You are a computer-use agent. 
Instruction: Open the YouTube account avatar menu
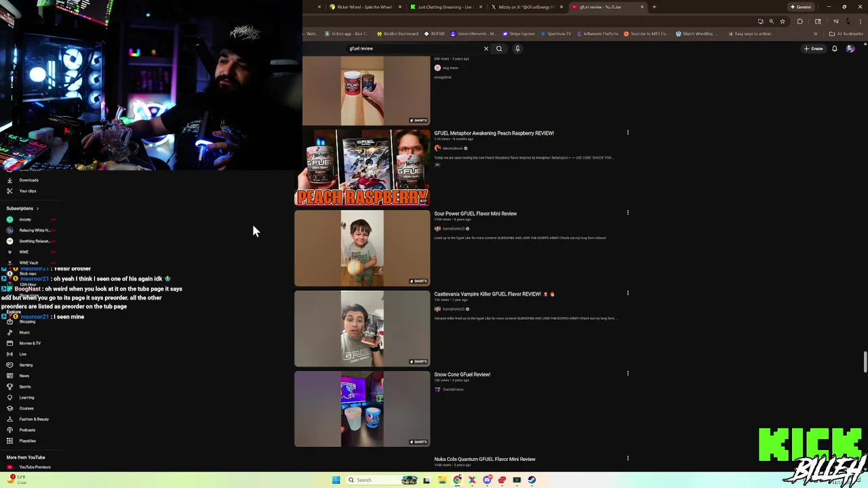[x=850, y=49]
